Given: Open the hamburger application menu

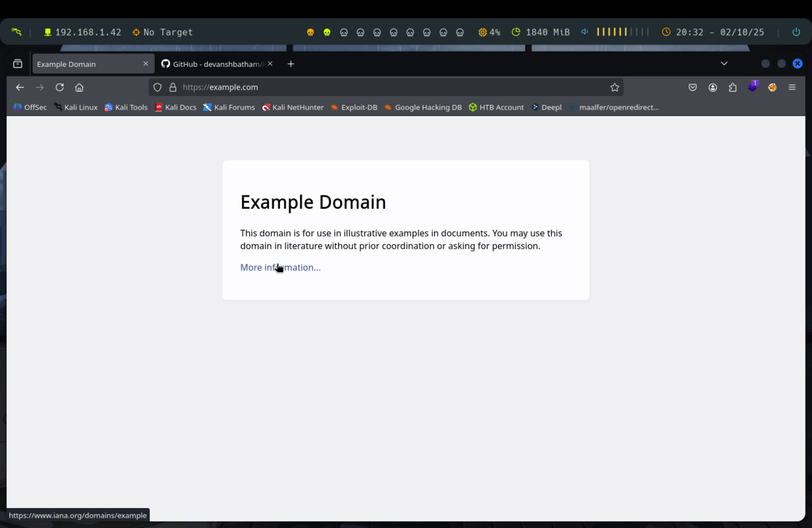Looking at the screenshot, I should tap(792, 87).
